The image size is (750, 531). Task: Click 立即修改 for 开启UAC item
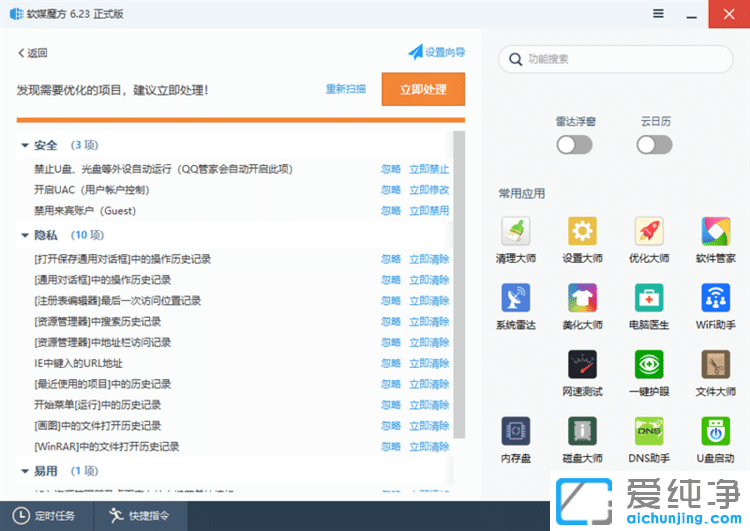pyautogui.click(x=429, y=190)
